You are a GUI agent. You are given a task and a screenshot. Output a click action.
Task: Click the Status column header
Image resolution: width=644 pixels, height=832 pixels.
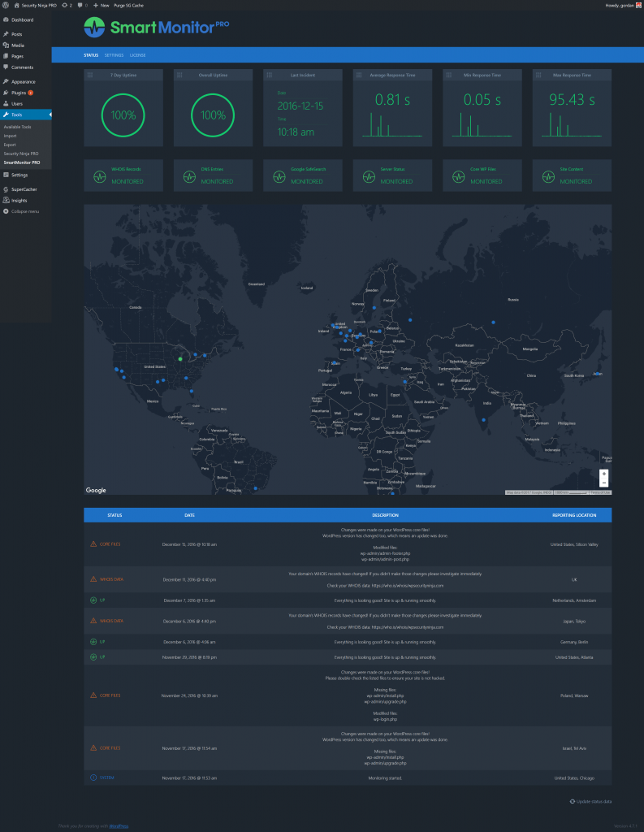[115, 515]
